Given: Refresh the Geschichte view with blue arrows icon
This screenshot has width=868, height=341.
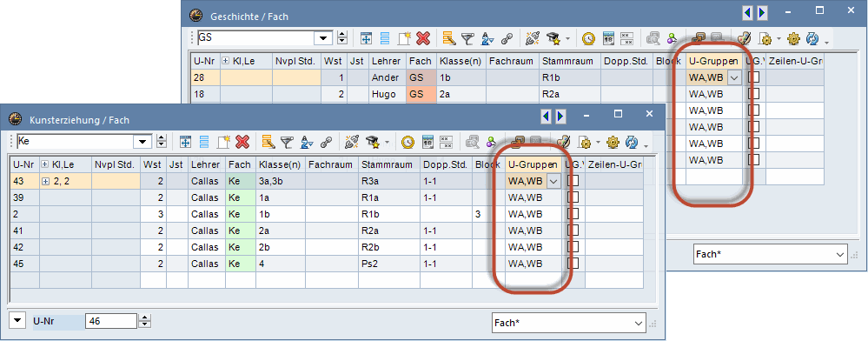Looking at the screenshot, I should [x=812, y=38].
